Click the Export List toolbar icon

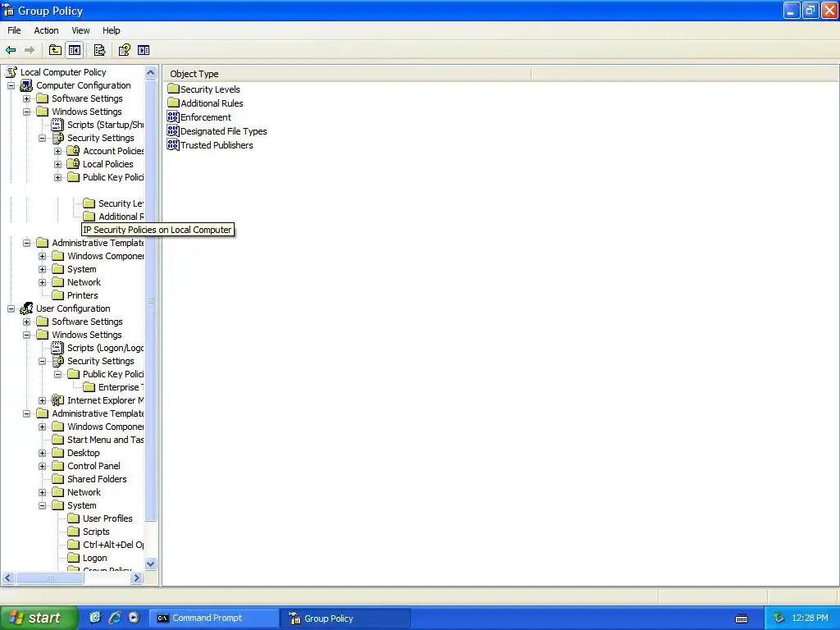click(99, 50)
